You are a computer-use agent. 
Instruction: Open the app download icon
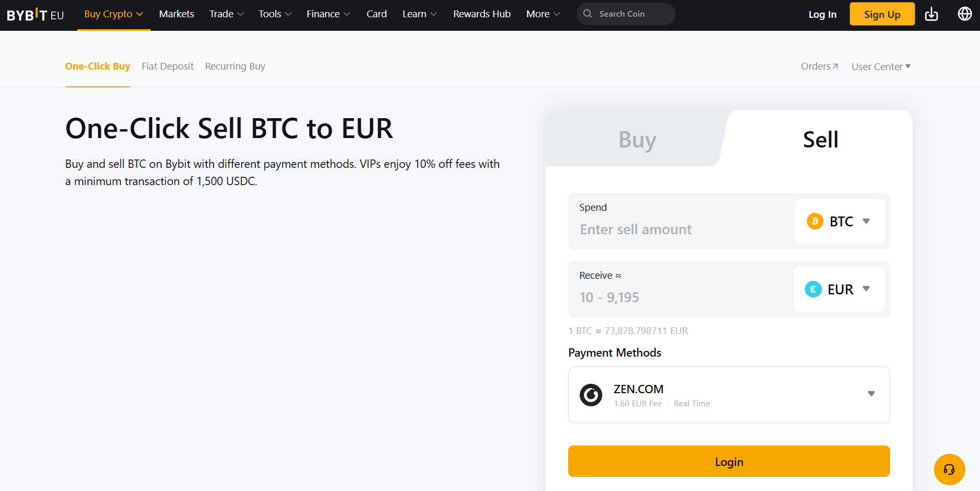[x=931, y=14]
